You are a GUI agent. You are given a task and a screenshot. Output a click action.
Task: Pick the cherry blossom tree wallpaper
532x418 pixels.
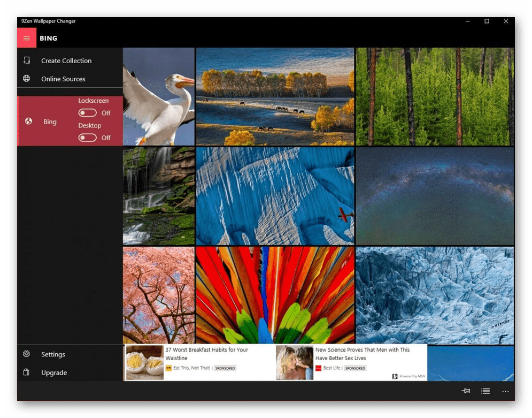pyautogui.click(x=159, y=295)
